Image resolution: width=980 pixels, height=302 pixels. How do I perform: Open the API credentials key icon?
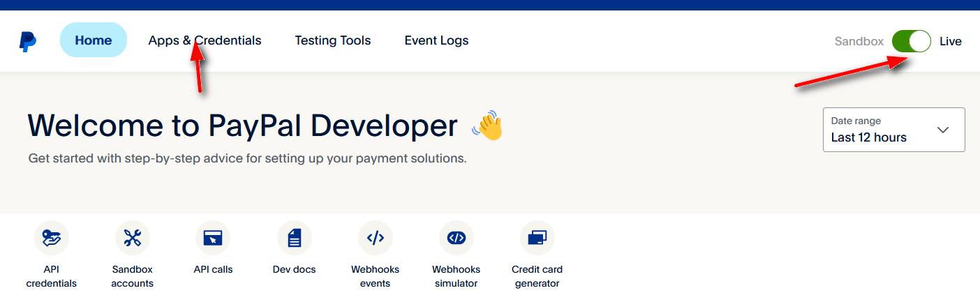click(52, 238)
